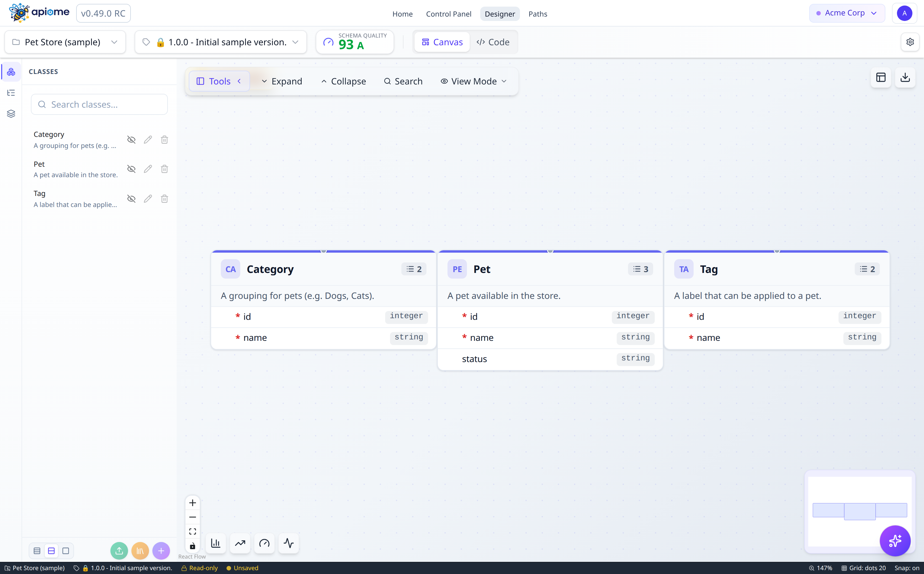Toggle the Category node property count badge
The height and width of the screenshot is (574, 924).
[x=414, y=269]
